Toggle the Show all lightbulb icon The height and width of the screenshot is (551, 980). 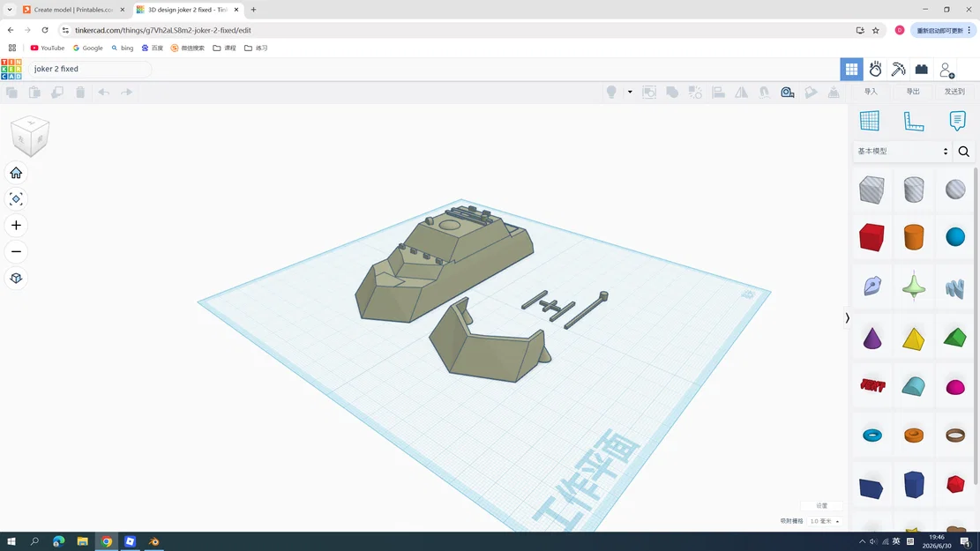coord(611,93)
